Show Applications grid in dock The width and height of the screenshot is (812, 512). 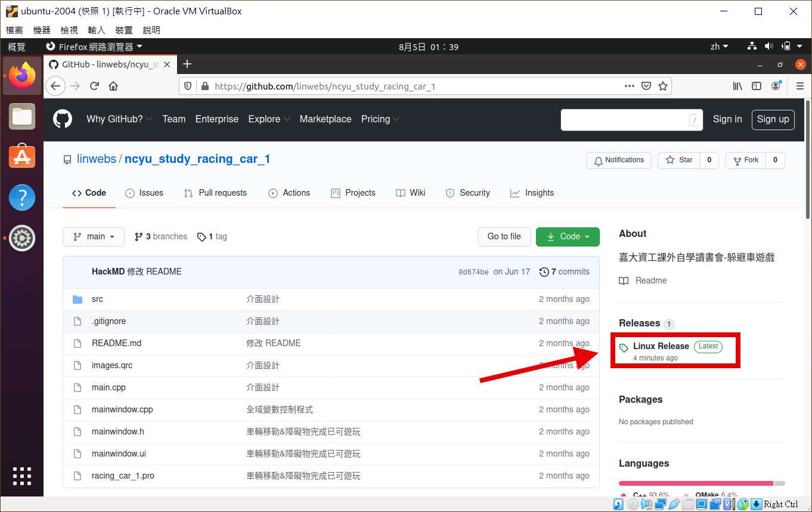click(x=22, y=476)
